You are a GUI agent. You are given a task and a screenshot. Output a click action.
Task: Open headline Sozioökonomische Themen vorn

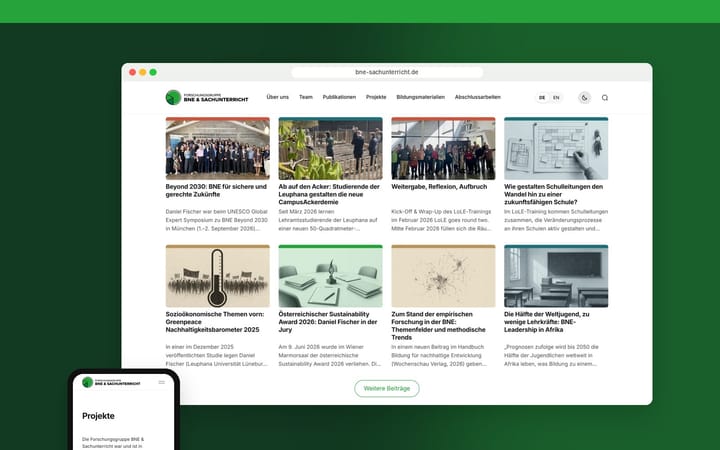(x=215, y=322)
